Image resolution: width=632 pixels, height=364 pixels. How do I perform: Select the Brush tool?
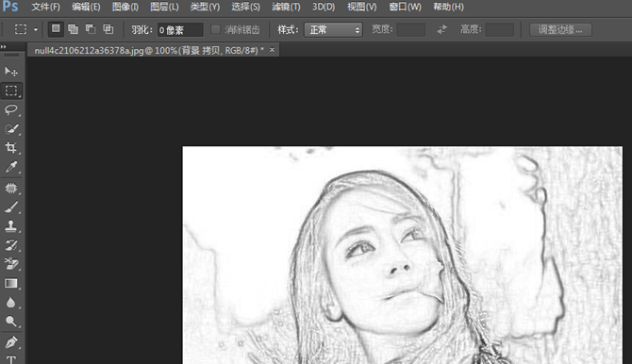pyautogui.click(x=11, y=207)
